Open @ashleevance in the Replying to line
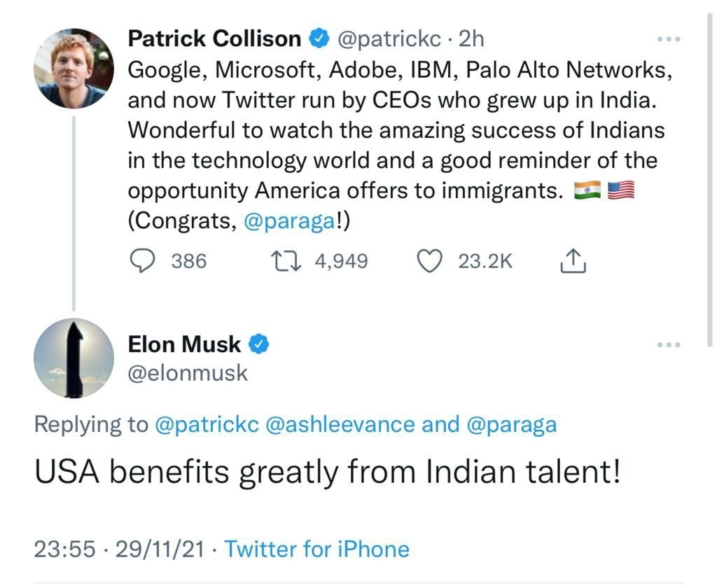The height and width of the screenshot is (588, 717). pyautogui.click(x=349, y=425)
